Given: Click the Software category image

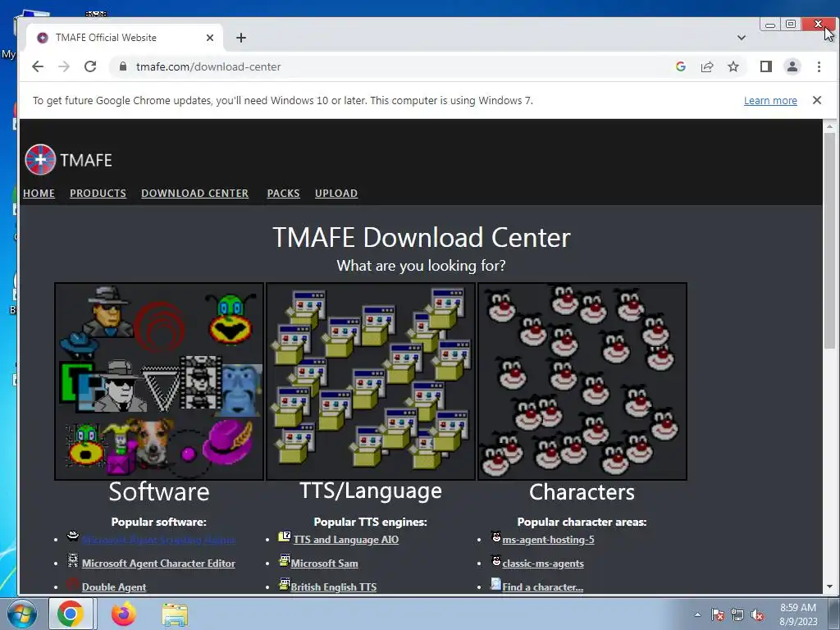Looking at the screenshot, I should point(159,381).
